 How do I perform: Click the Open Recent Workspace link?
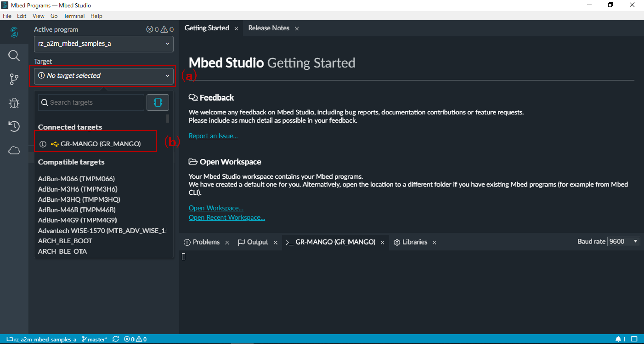227,217
